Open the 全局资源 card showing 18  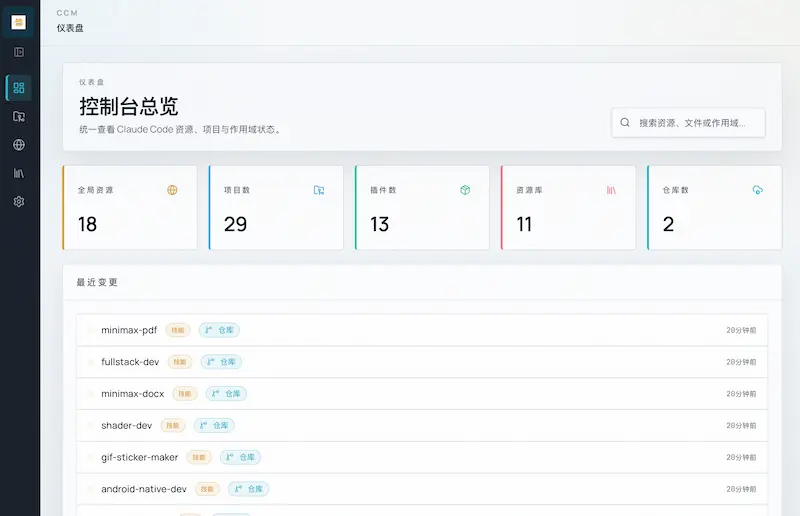click(x=130, y=208)
